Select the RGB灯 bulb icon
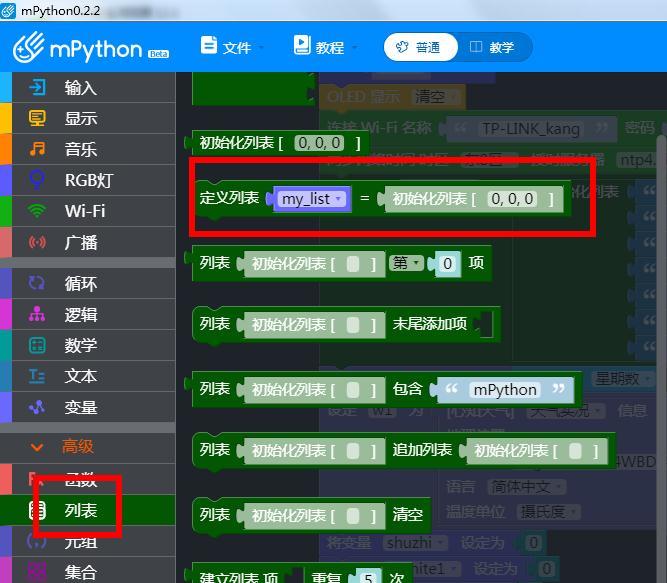The width and height of the screenshot is (667, 583). pos(37,180)
